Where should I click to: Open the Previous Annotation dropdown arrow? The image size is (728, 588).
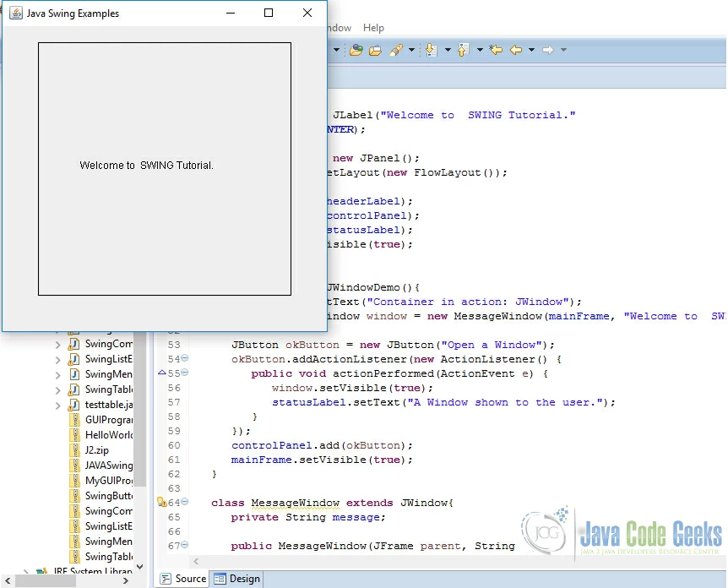click(x=480, y=50)
